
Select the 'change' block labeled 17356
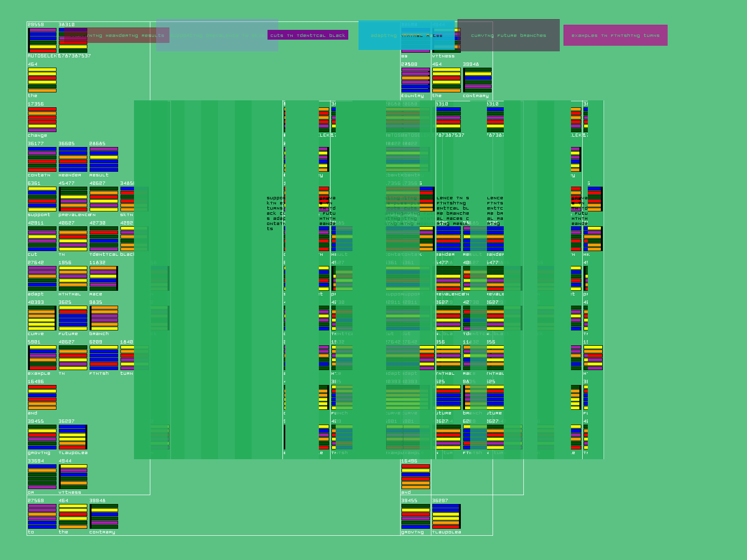(x=42, y=119)
